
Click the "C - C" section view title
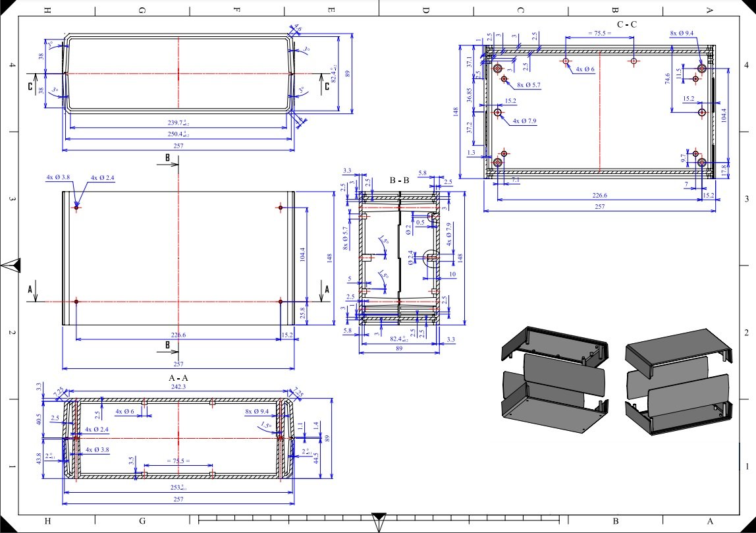click(626, 24)
